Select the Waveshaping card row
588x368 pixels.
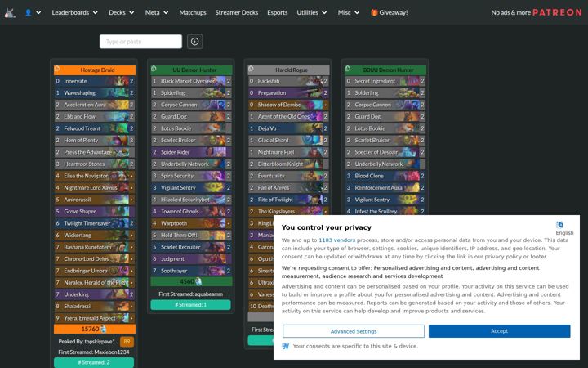coord(95,92)
